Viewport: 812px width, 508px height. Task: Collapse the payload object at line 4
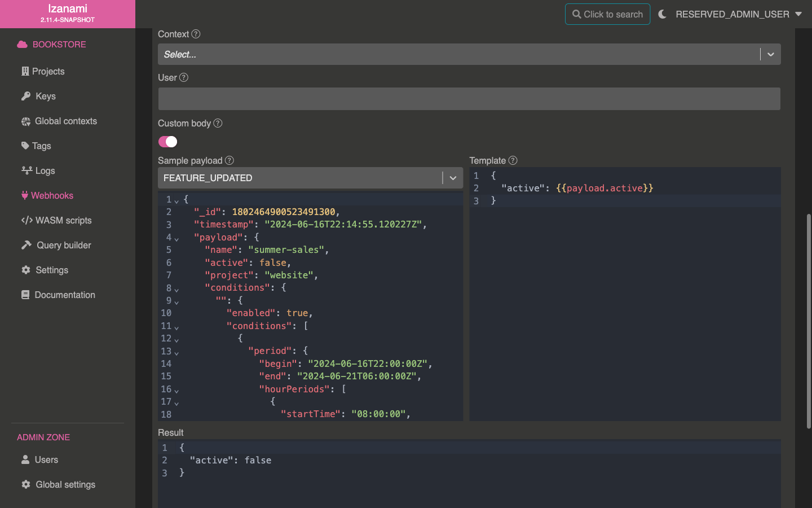point(176,239)
